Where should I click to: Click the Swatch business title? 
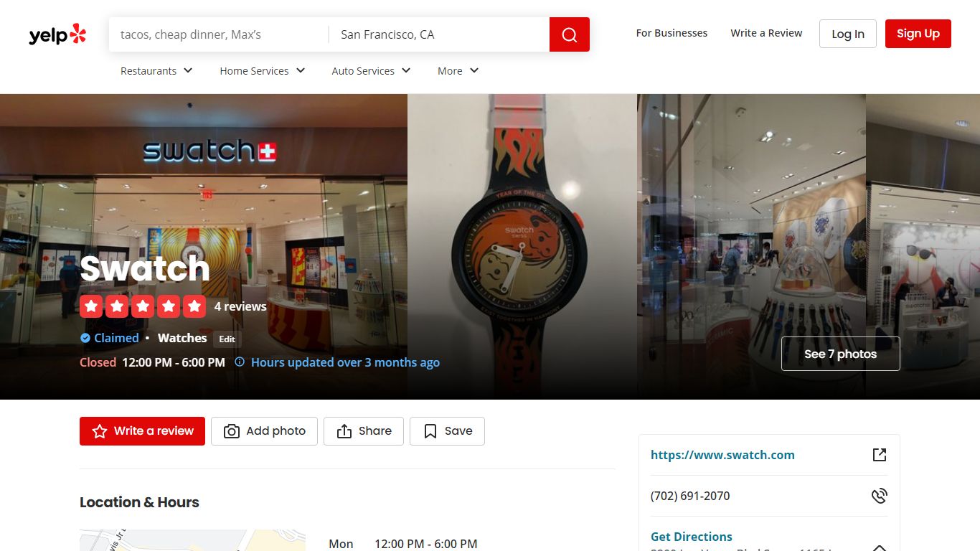coord(145,268)
